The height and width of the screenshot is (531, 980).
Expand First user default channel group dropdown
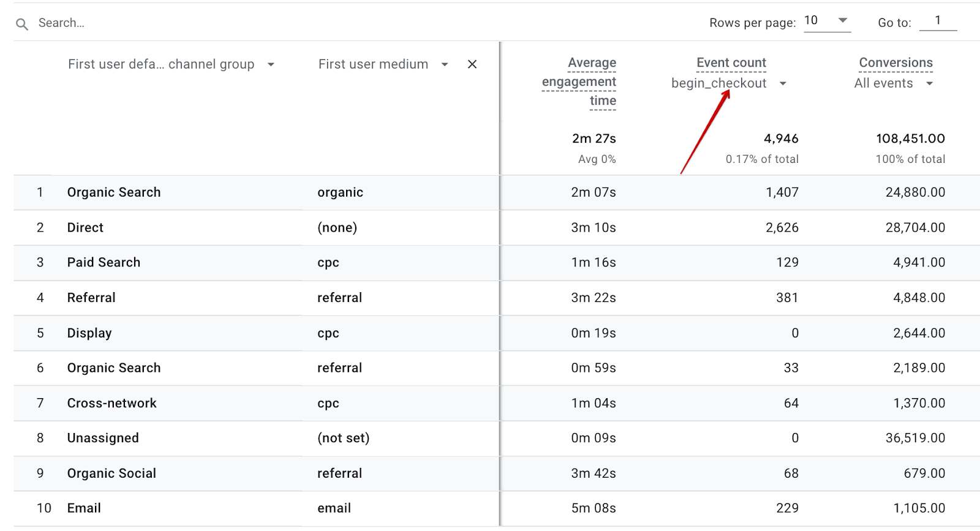tap(271, 65)
